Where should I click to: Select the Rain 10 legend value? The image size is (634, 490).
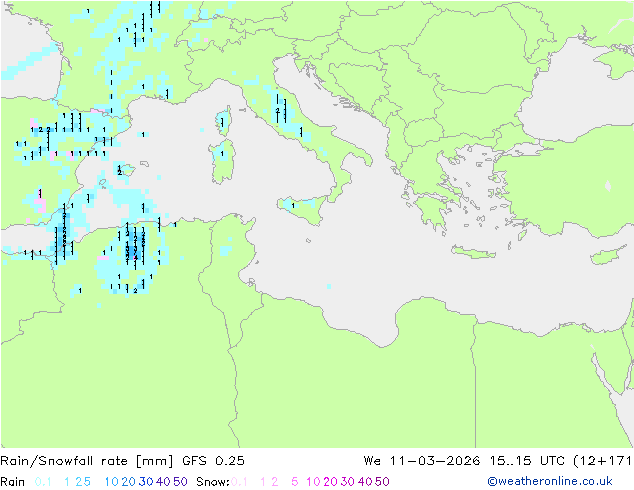point(112,482)
